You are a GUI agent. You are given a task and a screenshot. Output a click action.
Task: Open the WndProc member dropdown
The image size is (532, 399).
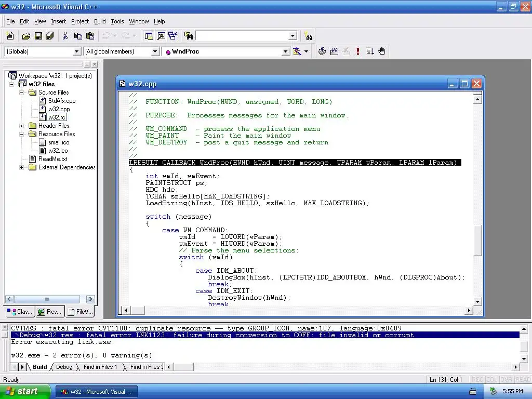(x=286, y=51)
